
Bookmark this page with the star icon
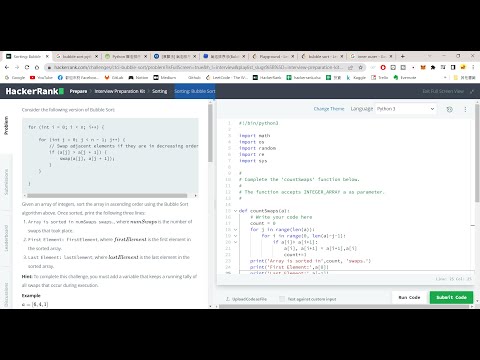[360, 67]
